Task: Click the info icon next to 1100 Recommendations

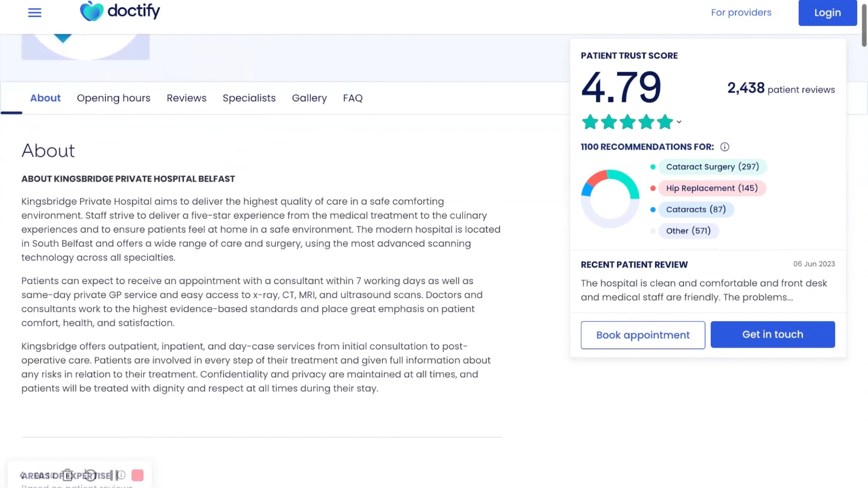Action: pyautogui.click(x=725, y=147)
